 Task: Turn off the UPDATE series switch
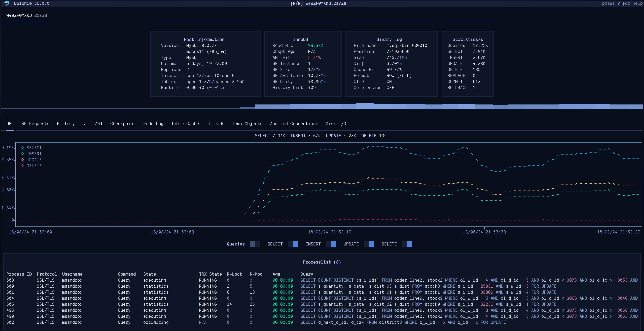(x=369, y=244)
